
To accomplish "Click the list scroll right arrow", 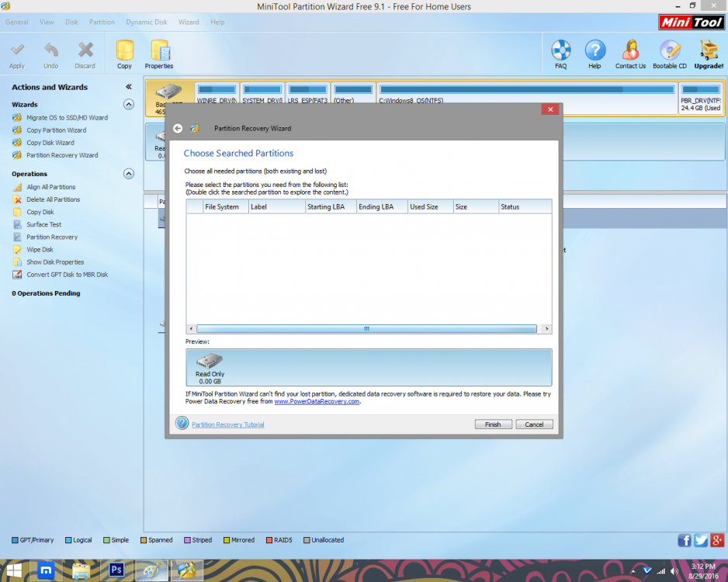I will click(x=547, y=328).
